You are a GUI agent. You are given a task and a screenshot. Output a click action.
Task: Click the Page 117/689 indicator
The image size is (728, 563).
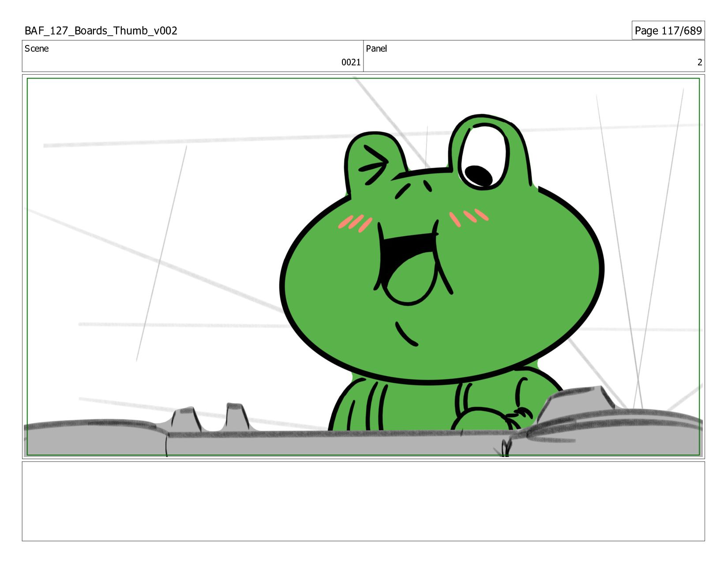point(668,30)
